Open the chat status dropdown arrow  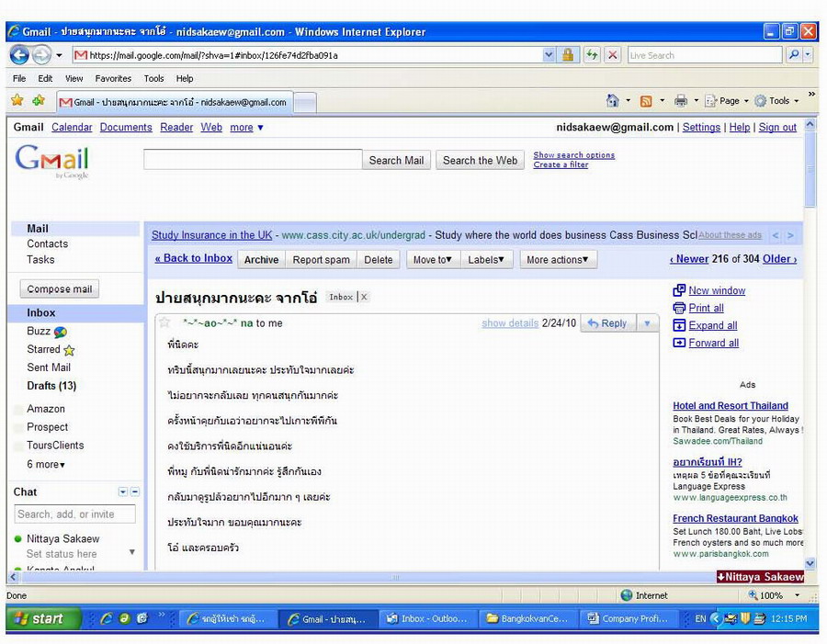point(131,552)
